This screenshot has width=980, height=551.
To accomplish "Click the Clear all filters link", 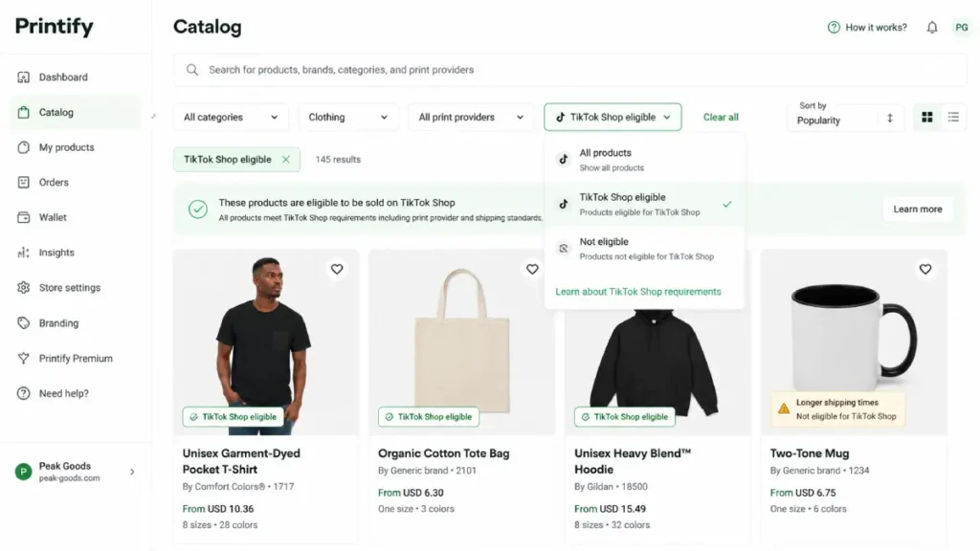I will [x=721, y=117].
